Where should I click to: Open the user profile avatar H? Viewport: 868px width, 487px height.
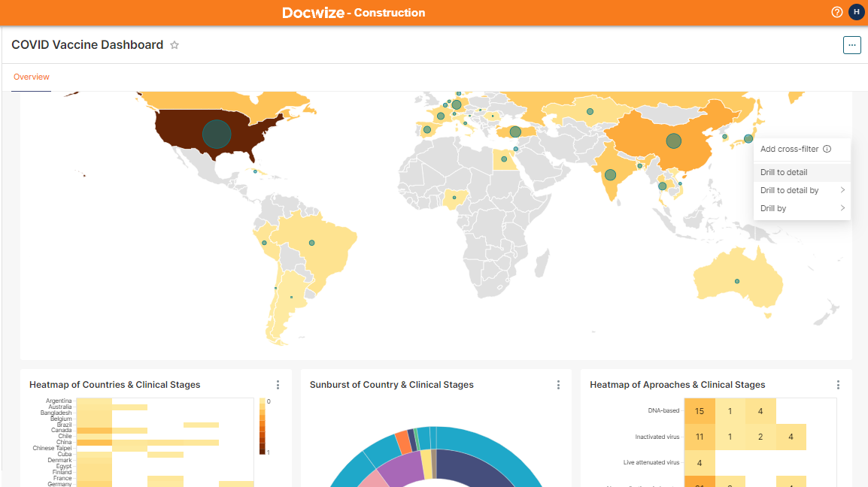point(856,12)
